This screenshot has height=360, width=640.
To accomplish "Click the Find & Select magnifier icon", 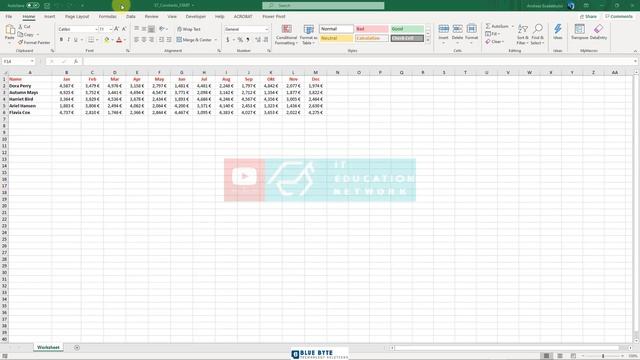I will point(538,29).
